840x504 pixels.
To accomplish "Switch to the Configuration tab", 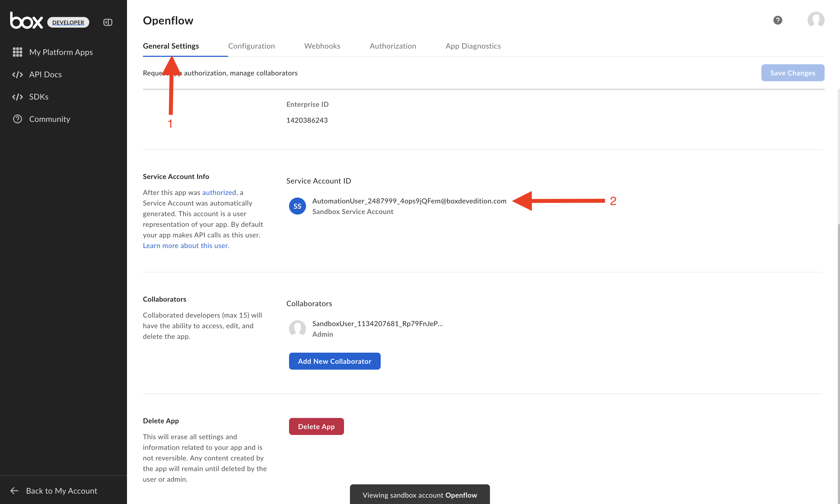I will pos(251,46).
